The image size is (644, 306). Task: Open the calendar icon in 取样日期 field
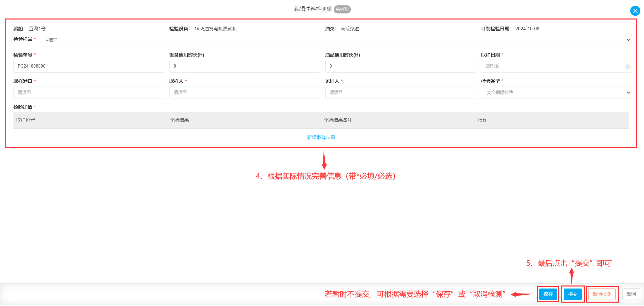point(627,66)
